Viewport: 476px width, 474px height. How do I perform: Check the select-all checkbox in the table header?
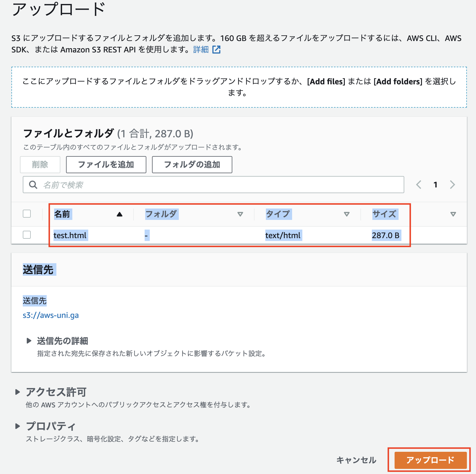coord(26,213)
